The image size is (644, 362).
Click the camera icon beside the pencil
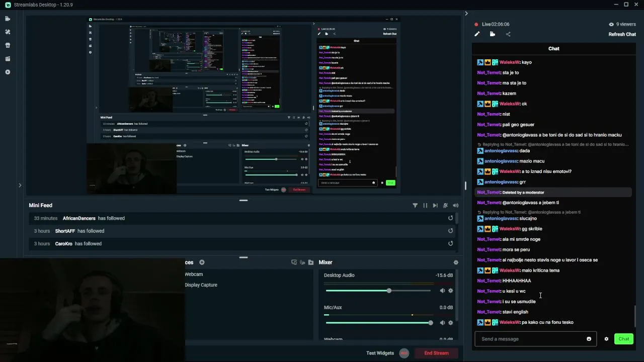pyautogui.click(x=493, y=34)
